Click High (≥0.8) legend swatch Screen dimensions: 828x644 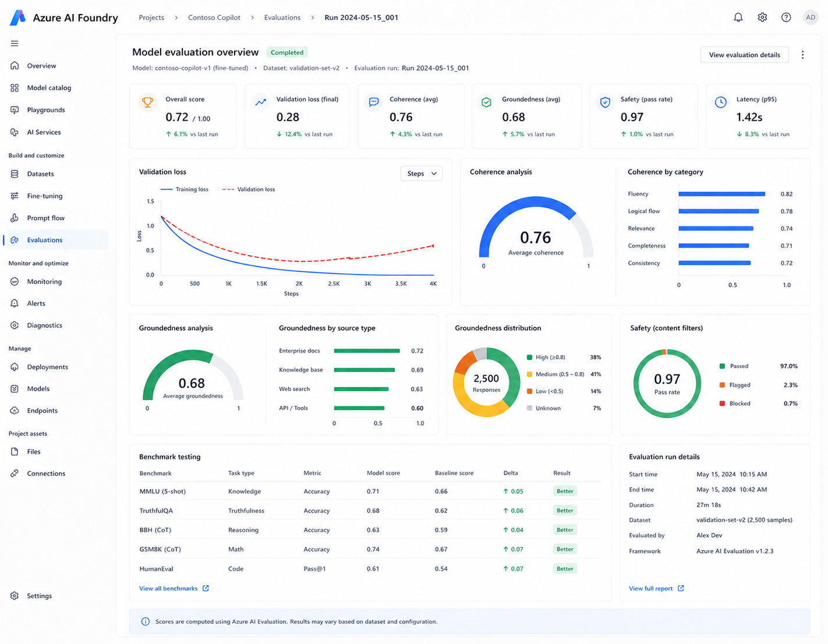click(529, 358)
